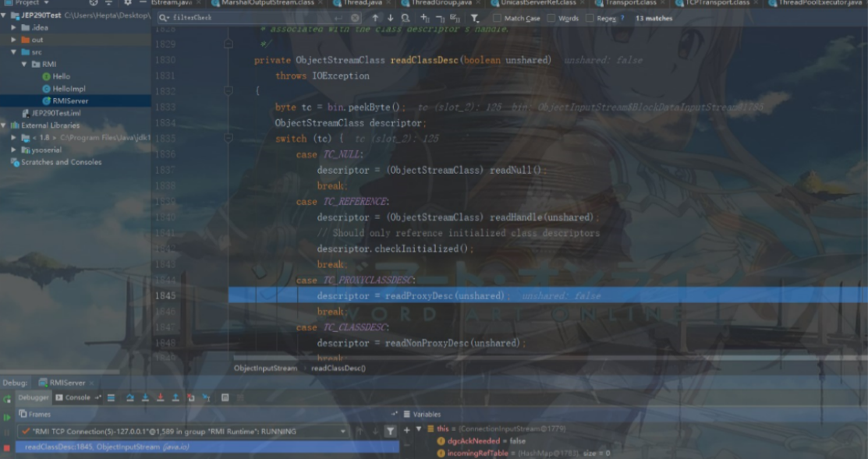868x459 pixels.
Task: Step over in debugger toolbar
Action: click(130, 397)
